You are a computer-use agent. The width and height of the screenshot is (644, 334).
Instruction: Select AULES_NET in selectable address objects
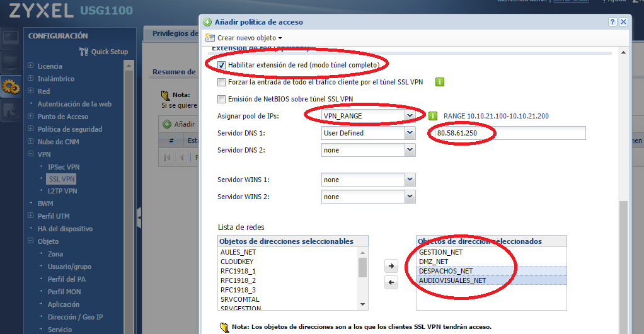[x=238, y=252]
